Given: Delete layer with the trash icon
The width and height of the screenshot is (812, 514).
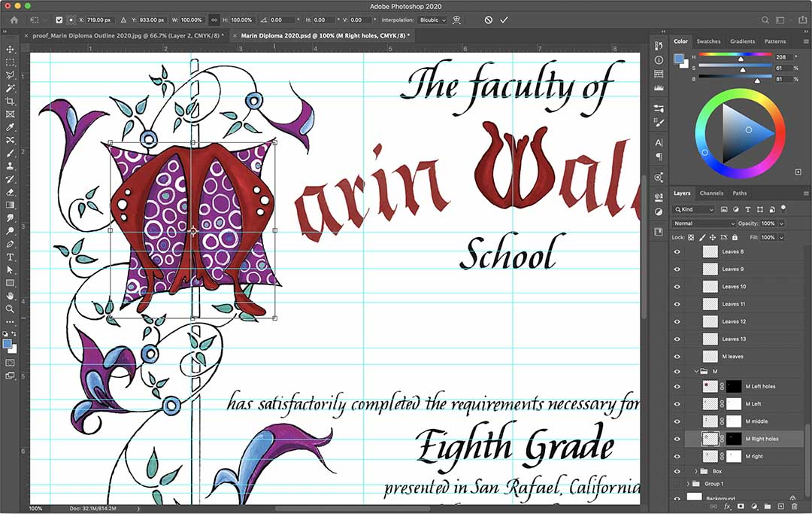Looking at the screenshot, I should pyautogui.click(x=795, y=506).
